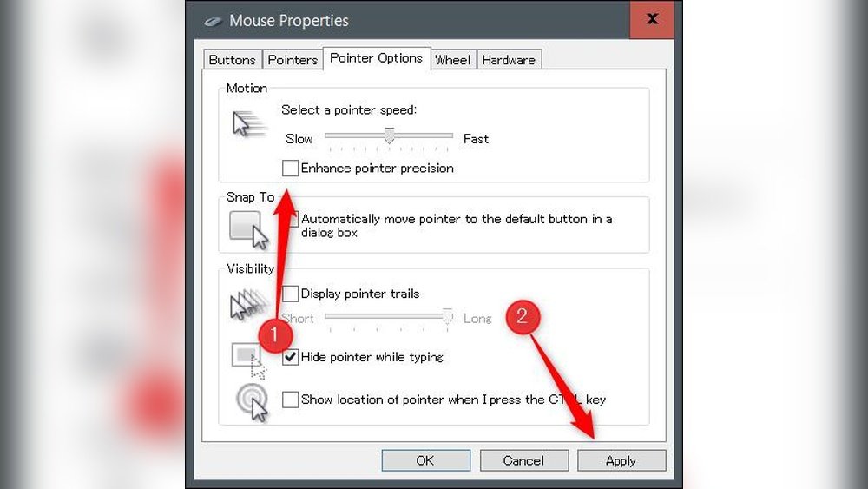Image resolution: width=868 pixels, height=489 pixels.
Task: Apply the mouse settings
Action: point(621,460)
